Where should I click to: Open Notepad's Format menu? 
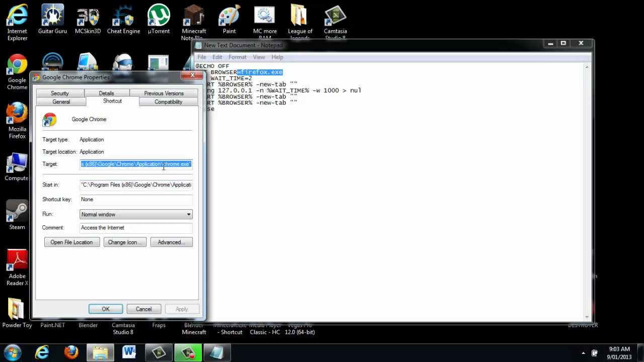237,57
